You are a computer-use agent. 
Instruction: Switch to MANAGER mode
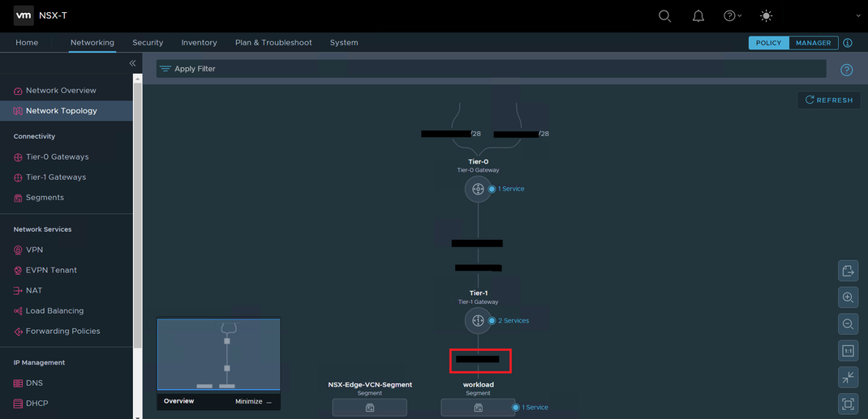tap(813, 43)
